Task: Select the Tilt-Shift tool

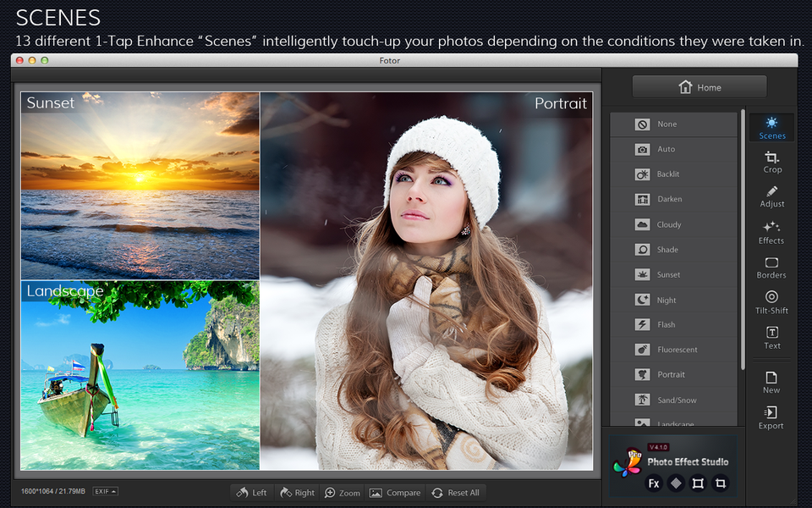Action: tap(771, 303)
